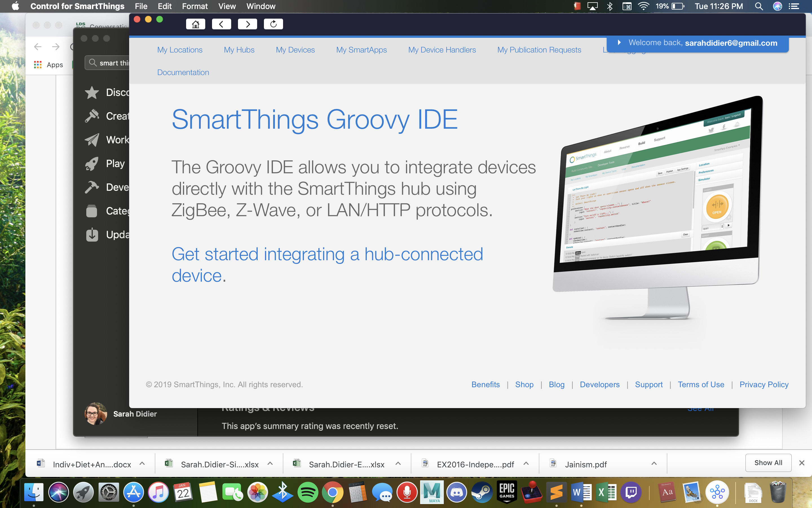Image resolution: width=812 pixels, height=508 pixels.
Task: Open Google Chrome from the Dock
Action: tap(332, 492)
